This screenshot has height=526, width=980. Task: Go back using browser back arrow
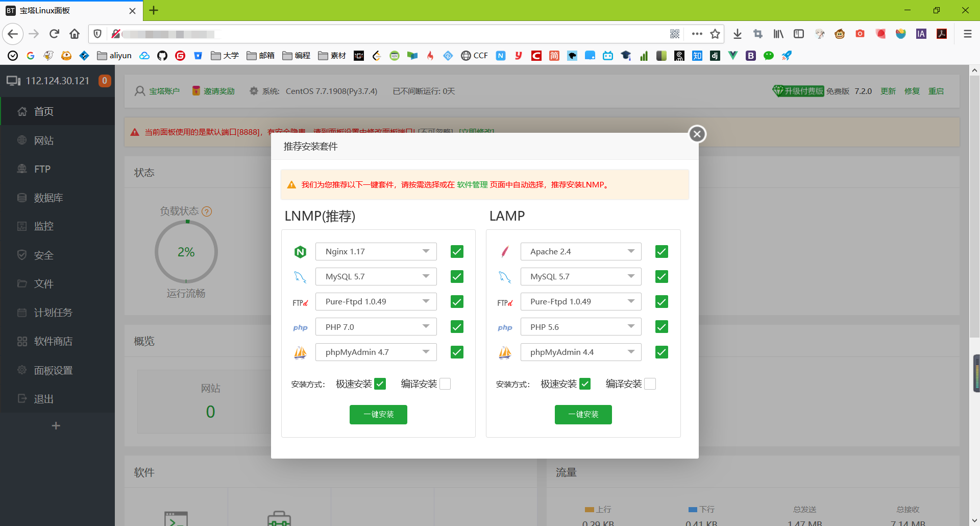[x=13, y=34]
